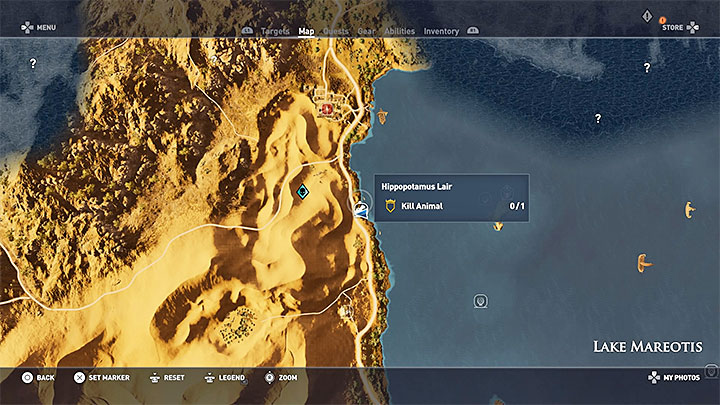
Task: Select the question mark in top-left corner
Action: coord(33,63)
